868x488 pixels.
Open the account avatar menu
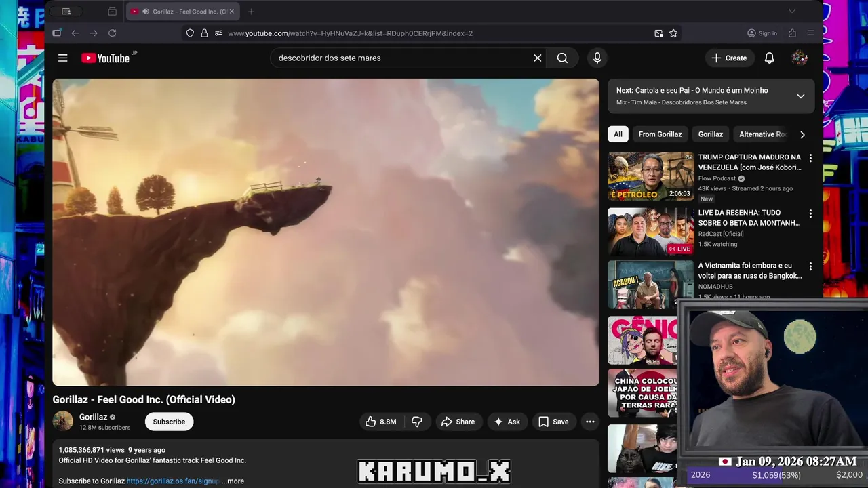(x=800, y=58)
